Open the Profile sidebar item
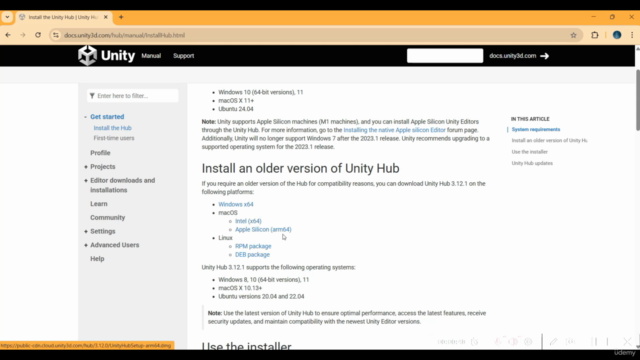Image resolution: width=640 pixels, height=360 pixels. [100, 153]
